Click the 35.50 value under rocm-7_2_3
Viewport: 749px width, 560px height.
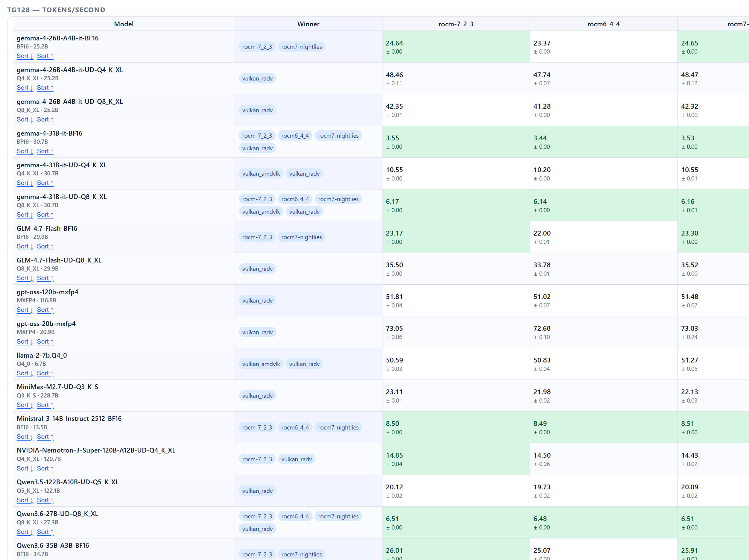(x=394, y=265)
